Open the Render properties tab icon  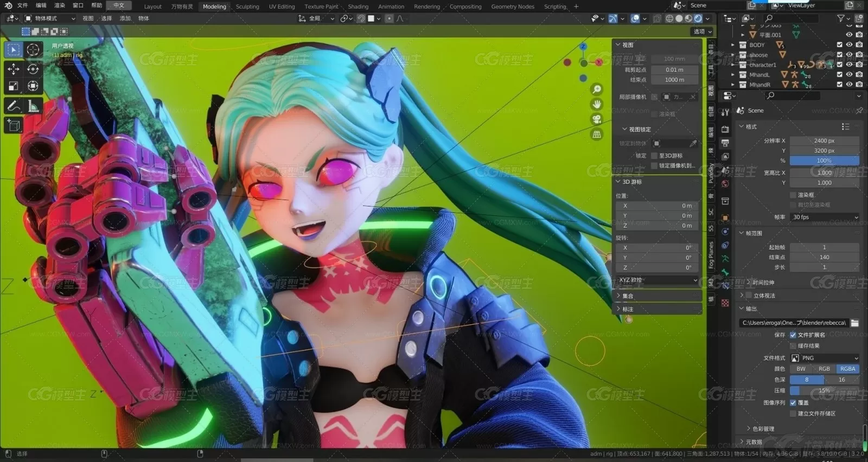pyautogui.click(x=725, y=130)
